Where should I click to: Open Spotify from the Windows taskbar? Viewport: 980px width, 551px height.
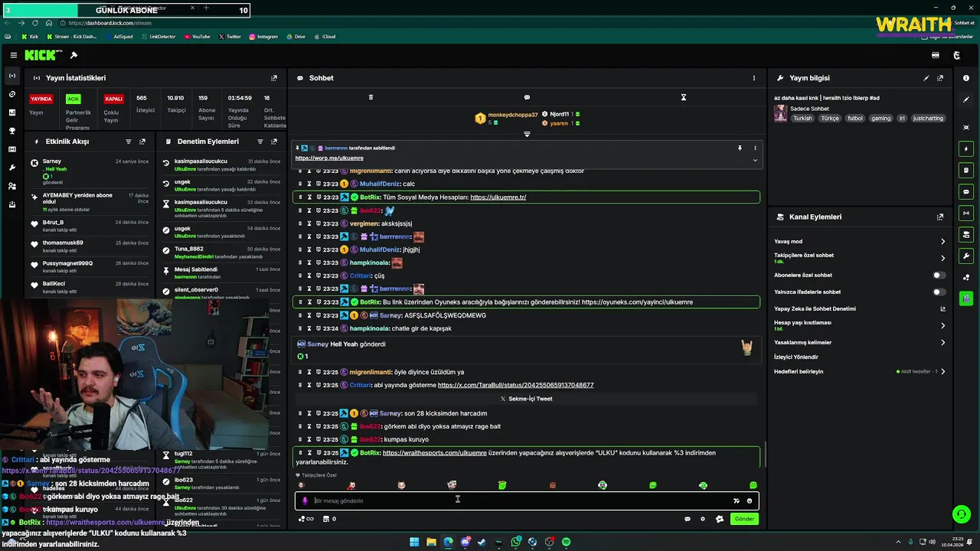566,542
